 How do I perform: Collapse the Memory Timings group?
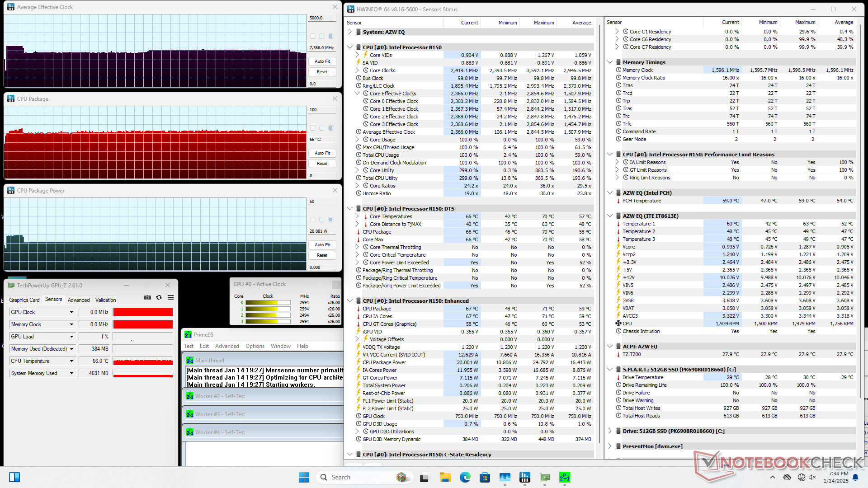tap(610, 62)
